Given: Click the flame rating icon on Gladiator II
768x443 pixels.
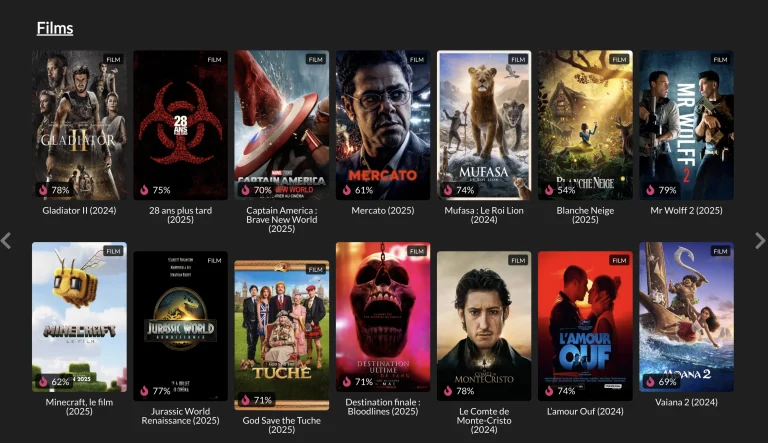Looking at the screenshot, I should [44, 190].
